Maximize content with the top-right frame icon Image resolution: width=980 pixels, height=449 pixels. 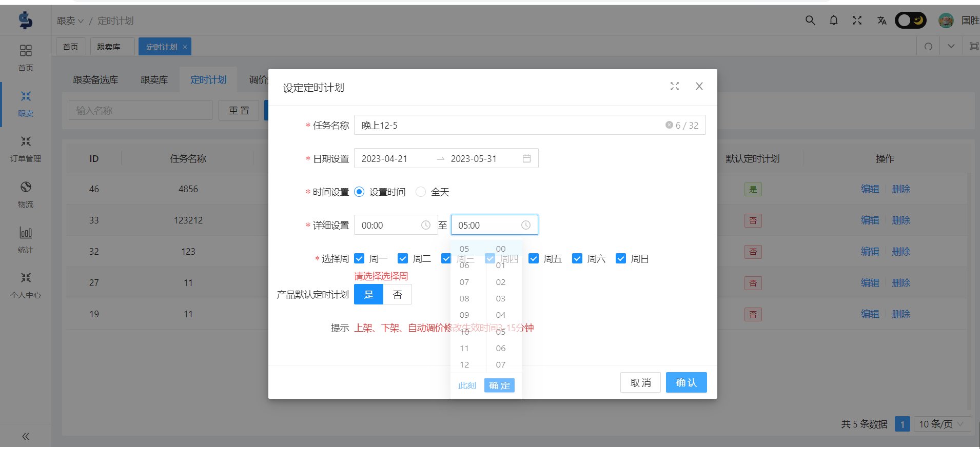point(973,46)
